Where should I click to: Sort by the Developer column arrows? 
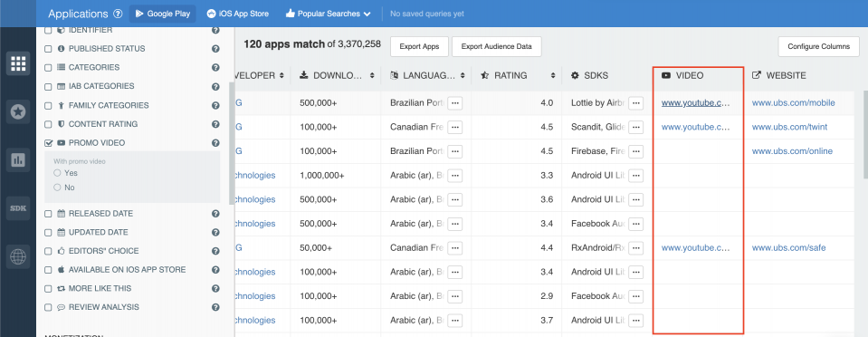281,75
